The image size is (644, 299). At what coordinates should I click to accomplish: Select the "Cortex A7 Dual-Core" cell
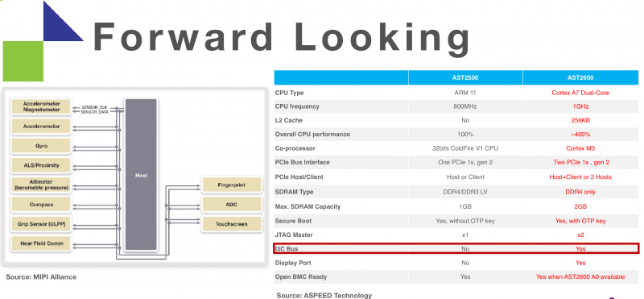pyautogui.click(x=580, y=93)
